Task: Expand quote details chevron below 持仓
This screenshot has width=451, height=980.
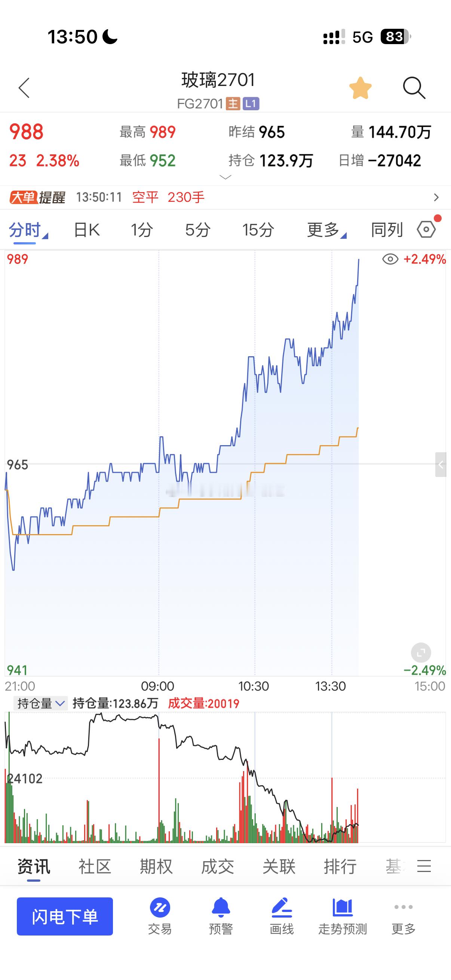Action: coord(226,177)
